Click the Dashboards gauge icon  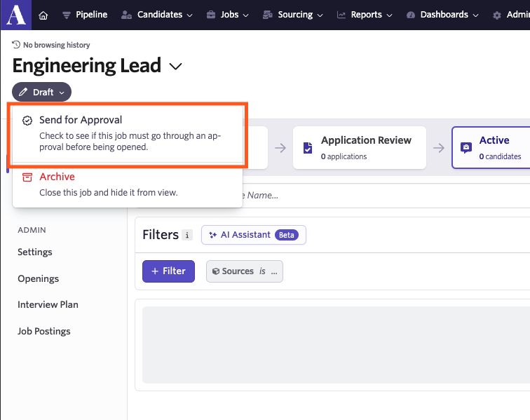(x=411, y=15)
